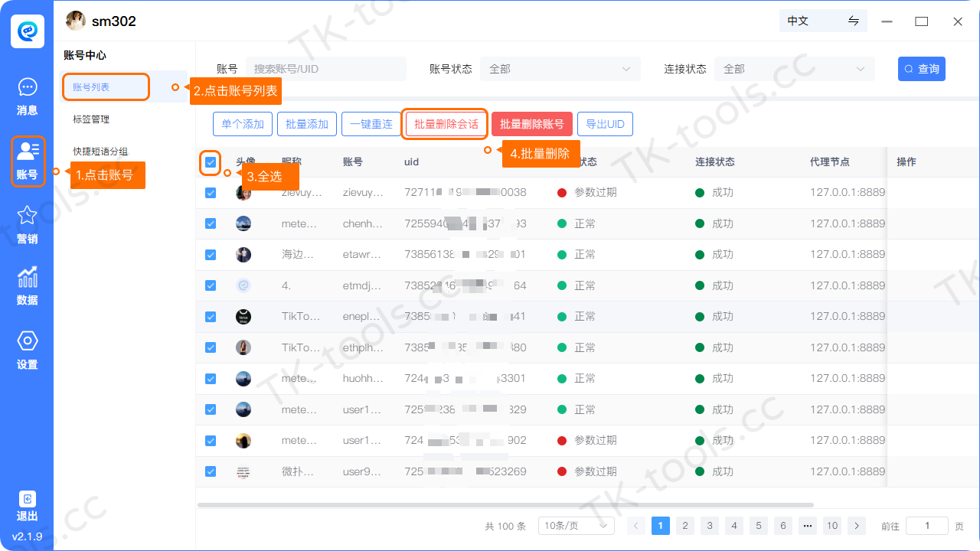Click 共 100 条 total count text
The image size is (980, 551).
pos(505,527)
